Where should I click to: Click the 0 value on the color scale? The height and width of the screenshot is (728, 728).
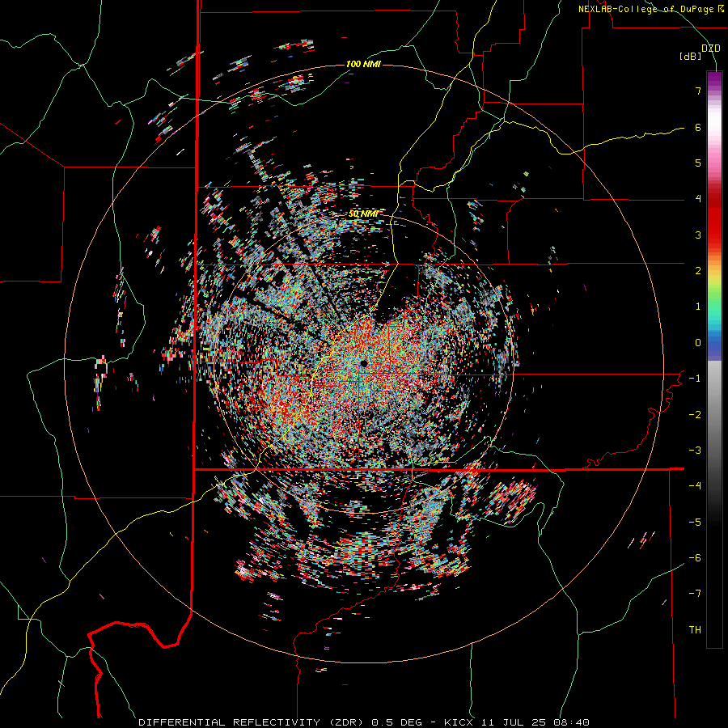coord(698,343)
